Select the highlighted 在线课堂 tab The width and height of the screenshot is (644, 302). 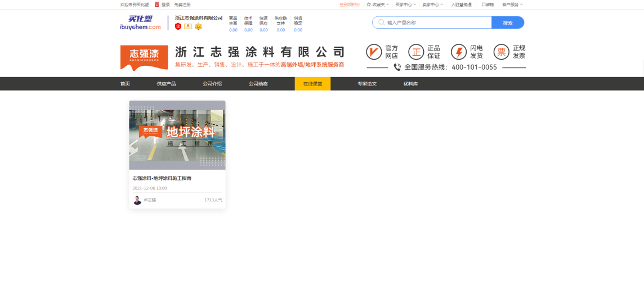coord(312,84)
